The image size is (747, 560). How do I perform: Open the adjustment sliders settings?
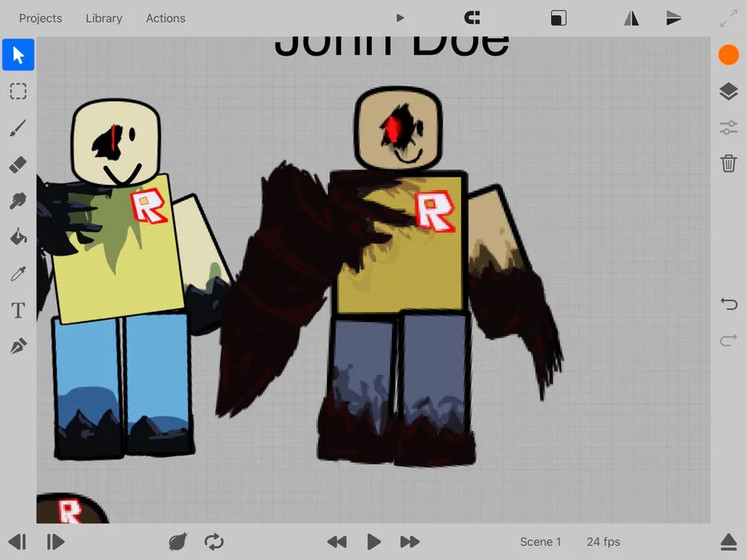pos(729,128)
